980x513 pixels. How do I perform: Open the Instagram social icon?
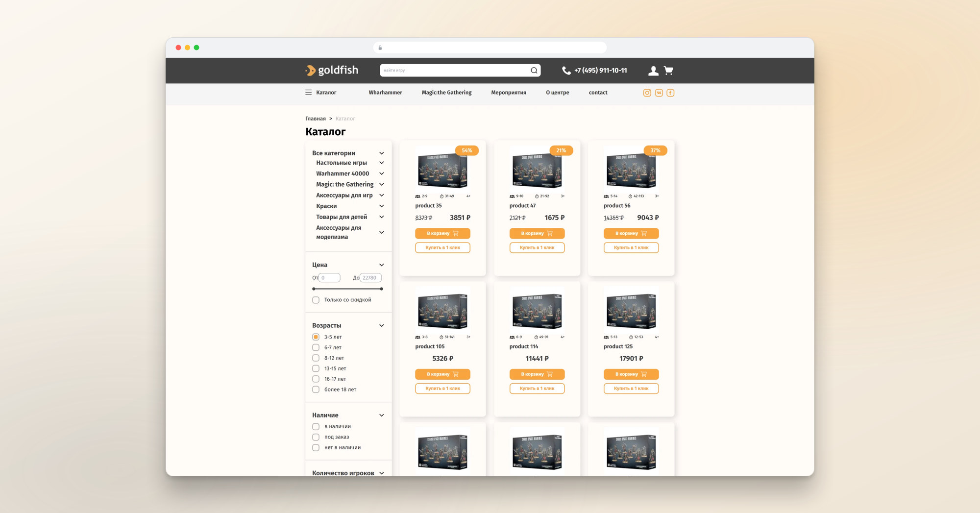(647, 93)
